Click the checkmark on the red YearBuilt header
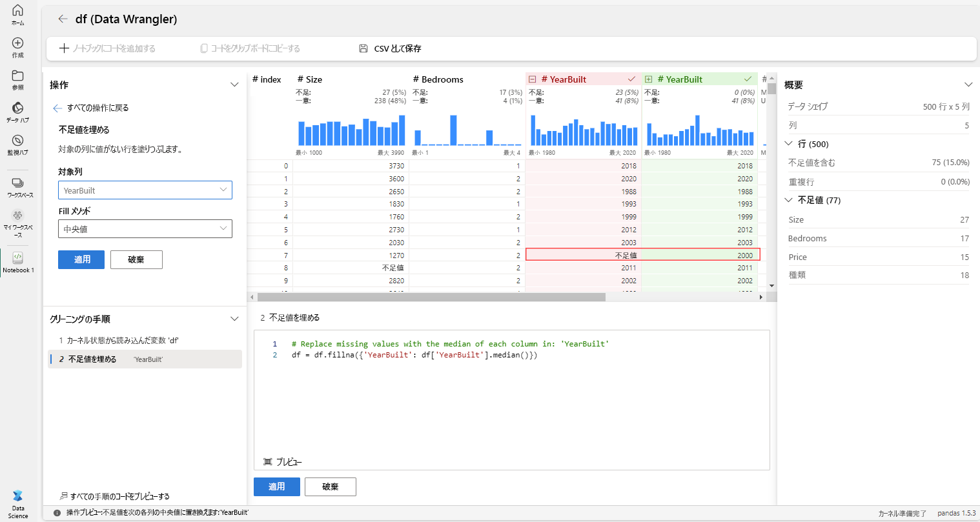 [x=631, y=79]
